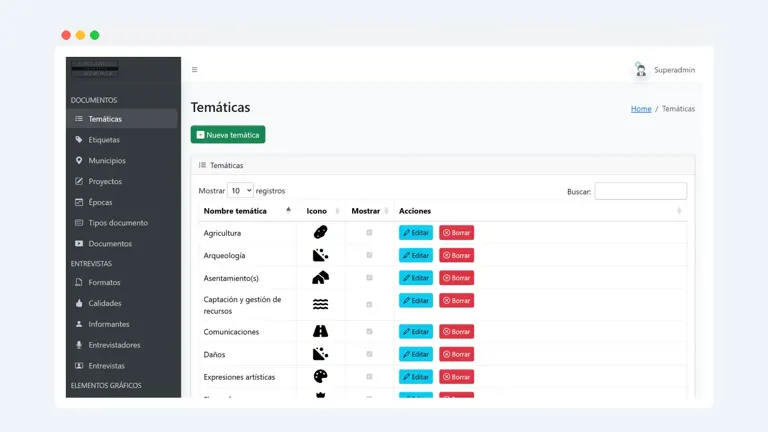Toggle the hamburger sidebar menu icon

194,70
